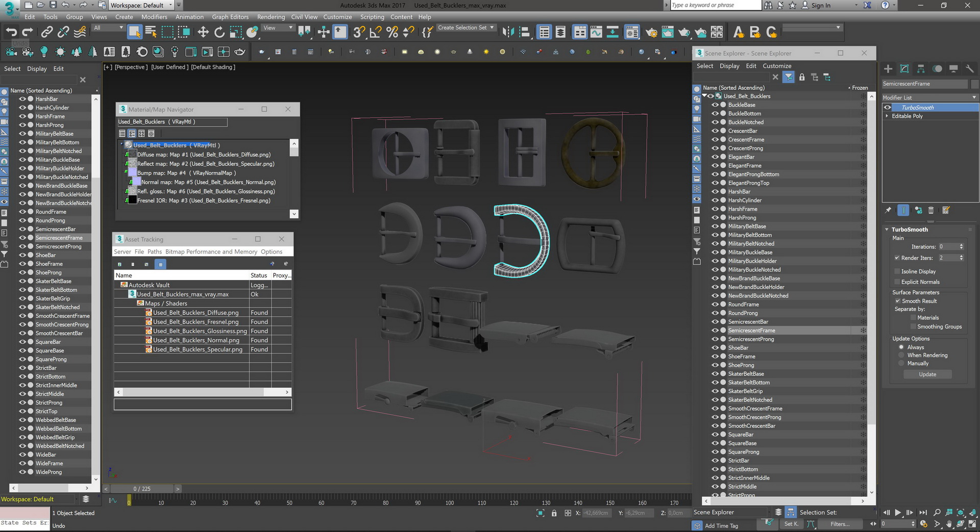
Task: Hide the BuckleBase object in Scene Explorer
Action: tap(715, 105)
